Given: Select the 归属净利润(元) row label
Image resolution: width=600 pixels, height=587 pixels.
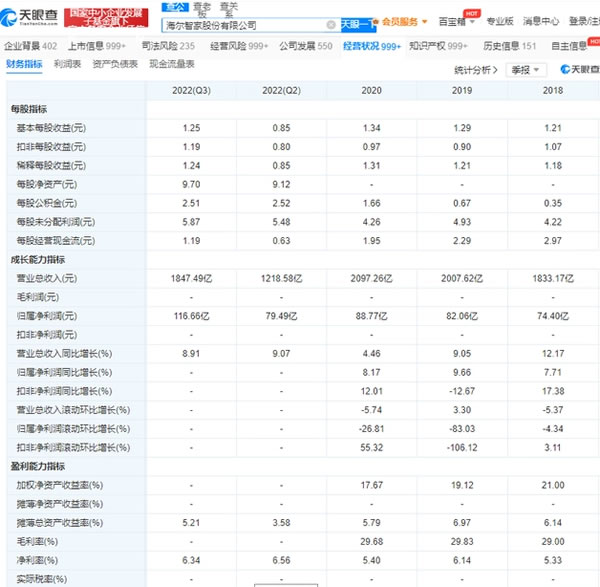Looking at the screenshot, I should coord(47,316).
